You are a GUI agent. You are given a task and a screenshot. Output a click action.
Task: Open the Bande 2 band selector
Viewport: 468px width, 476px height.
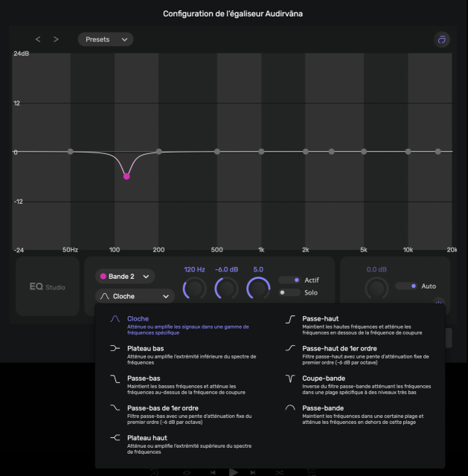pyautogui.click(x=125, y=277)
